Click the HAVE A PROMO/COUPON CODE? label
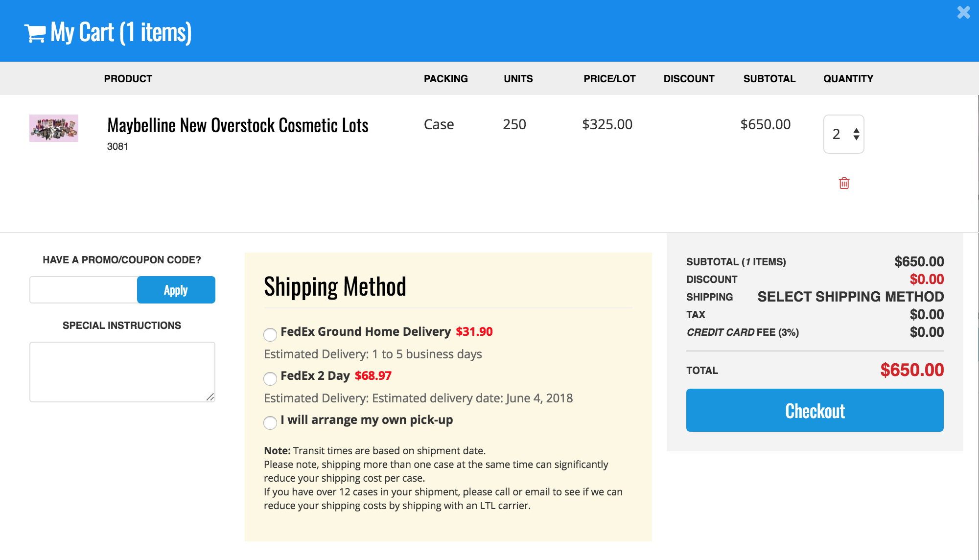The height and width of the screenshot is (560, 979). click(x=122, y=260)
